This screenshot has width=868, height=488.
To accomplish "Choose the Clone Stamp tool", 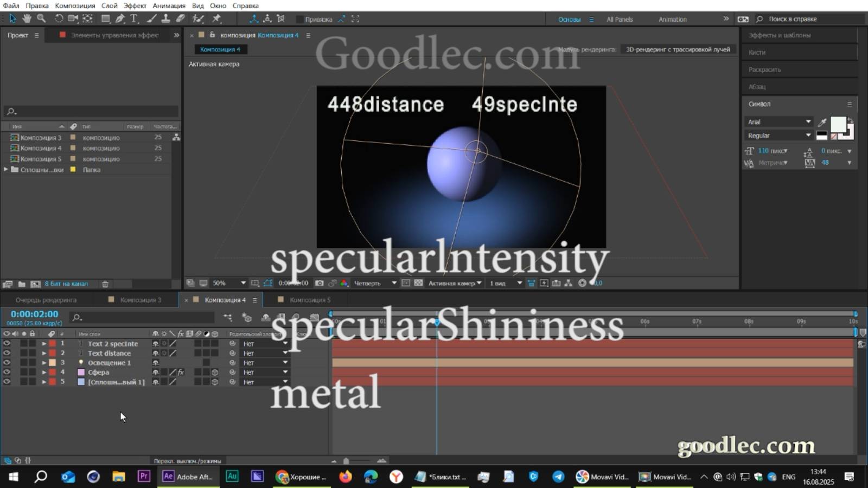I will [166, 18].
